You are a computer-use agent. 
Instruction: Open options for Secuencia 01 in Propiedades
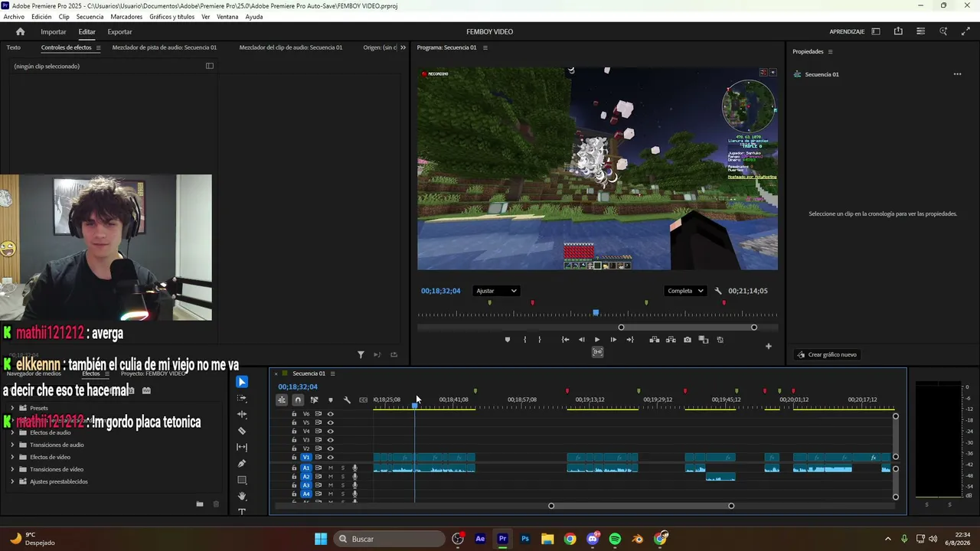tap(957, 74)
